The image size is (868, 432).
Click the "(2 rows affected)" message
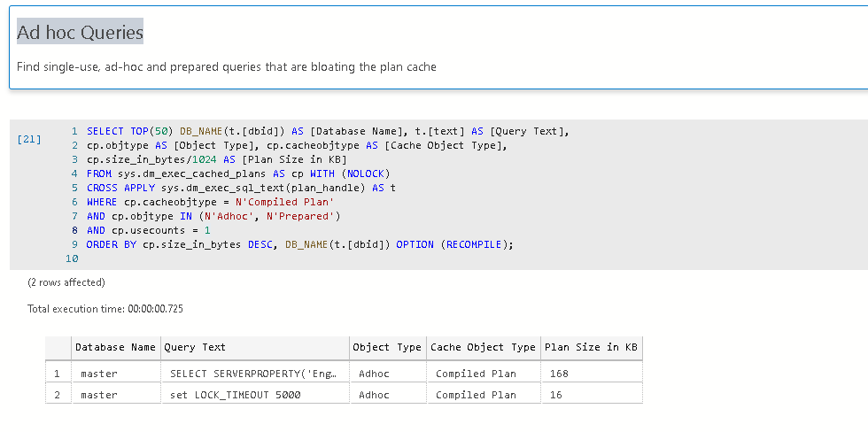point(66,282)
